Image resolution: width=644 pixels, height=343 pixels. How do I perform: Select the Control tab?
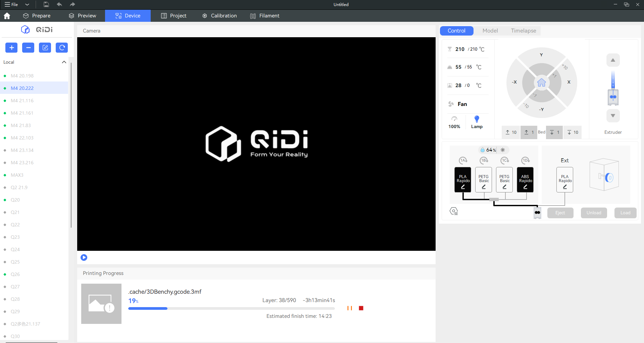tap(456, 31)
